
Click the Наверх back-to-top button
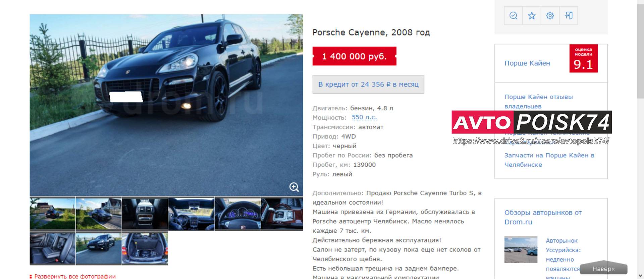tap(603, 269)
